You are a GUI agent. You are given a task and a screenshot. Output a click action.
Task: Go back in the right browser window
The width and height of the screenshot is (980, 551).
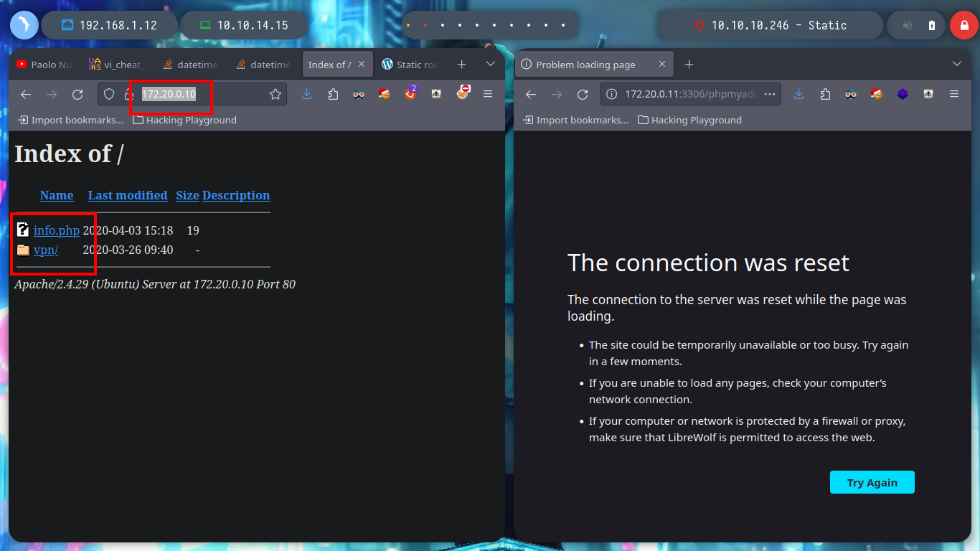pos(531,94)
